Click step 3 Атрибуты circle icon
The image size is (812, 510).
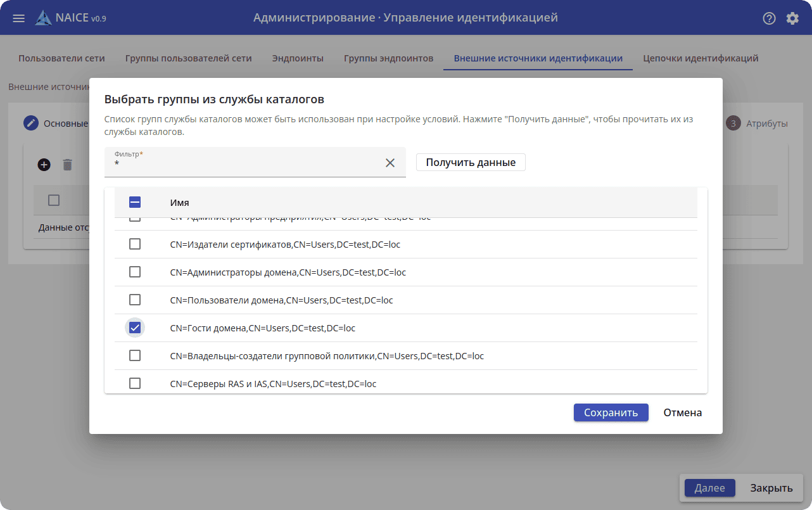pos(733,124)
